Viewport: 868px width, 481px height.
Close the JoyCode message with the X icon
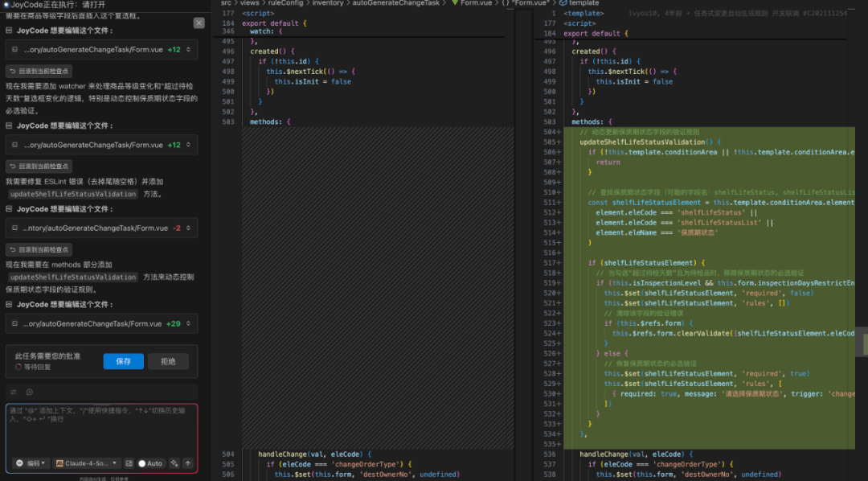[199, 23]
